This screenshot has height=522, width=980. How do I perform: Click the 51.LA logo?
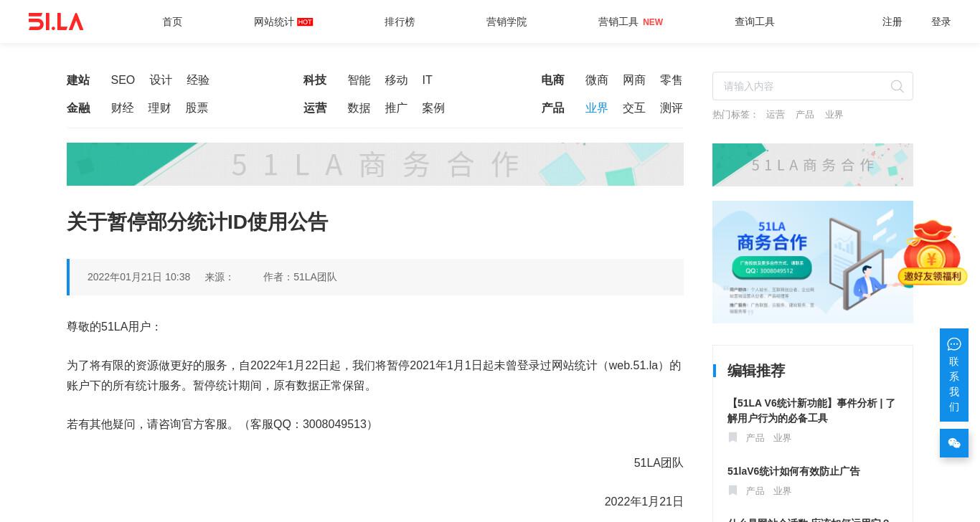(56, 22)
